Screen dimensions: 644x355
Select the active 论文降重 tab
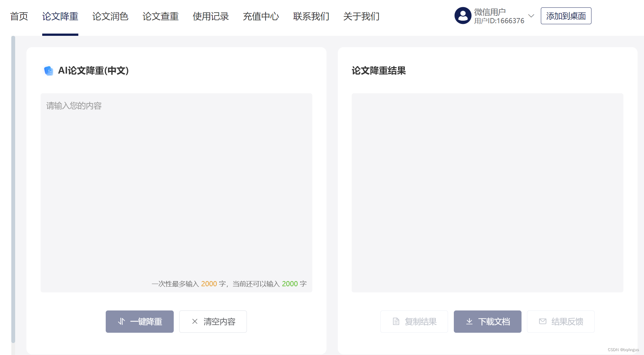coord(60,16)
